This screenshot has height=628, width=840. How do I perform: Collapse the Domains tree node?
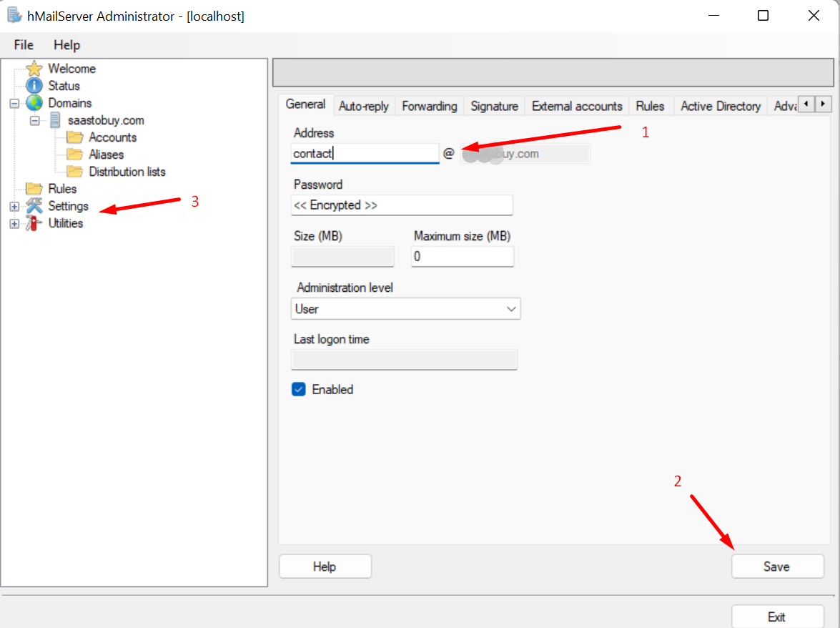(x=14, y=102)
